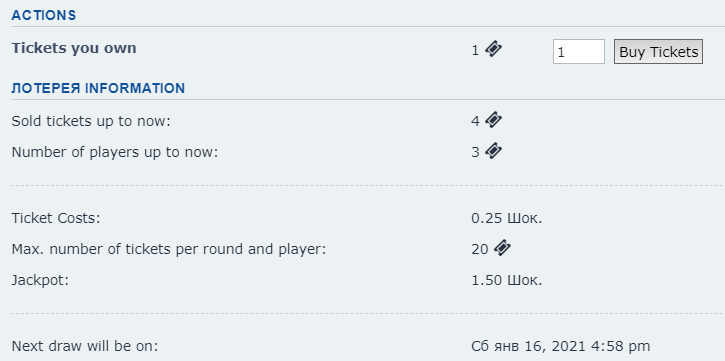Image resolution: width=725 pixels, height=361 pixels.
Task: Click ticket icon beside Max. number of tickets
Action: pos(502,248)
